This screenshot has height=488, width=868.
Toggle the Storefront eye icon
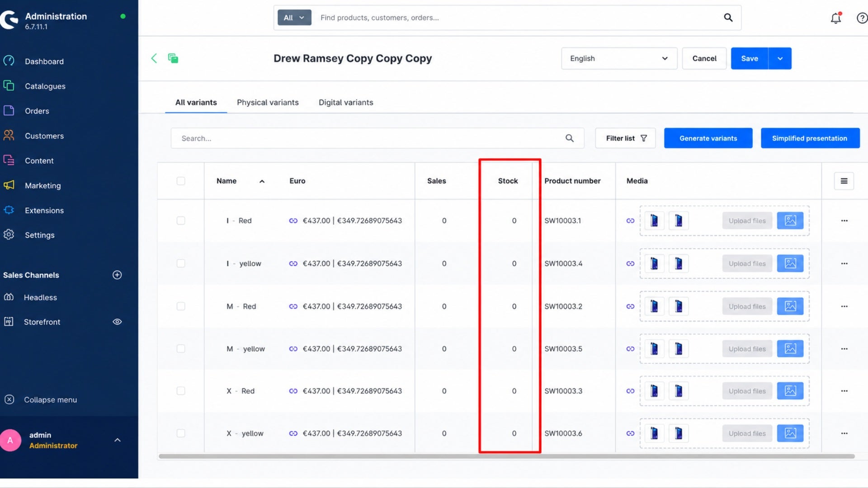(117, 322)
